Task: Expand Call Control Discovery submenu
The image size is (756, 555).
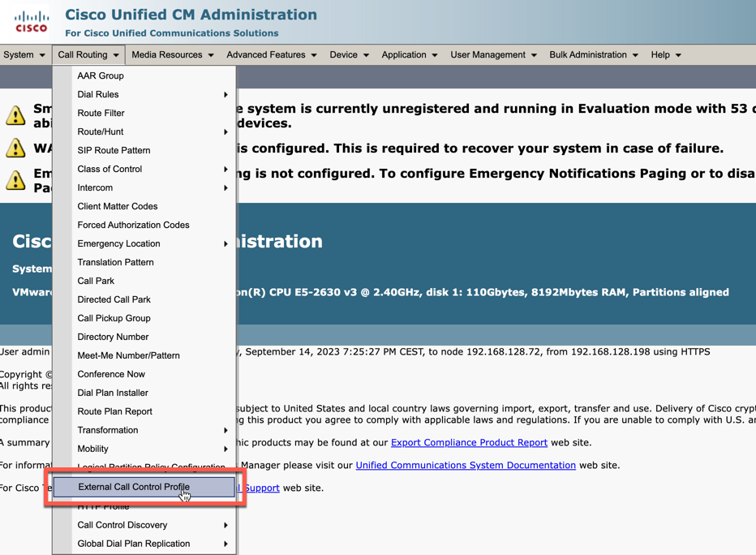Action: click(122, 526)
